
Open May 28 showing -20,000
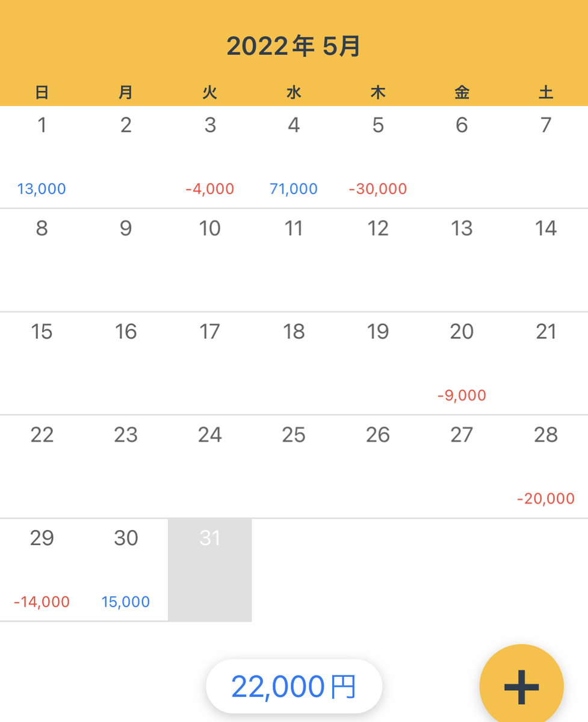pos(546,467)
